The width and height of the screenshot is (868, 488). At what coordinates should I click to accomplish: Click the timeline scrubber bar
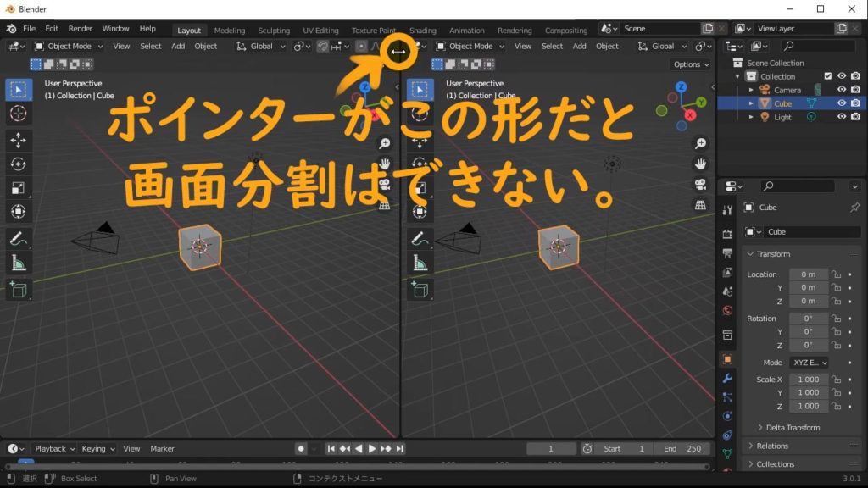point(356,466)
